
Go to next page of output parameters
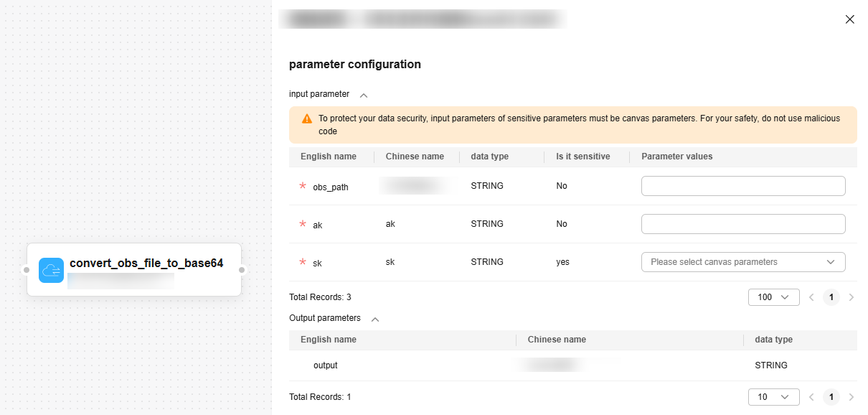[852, 397]
